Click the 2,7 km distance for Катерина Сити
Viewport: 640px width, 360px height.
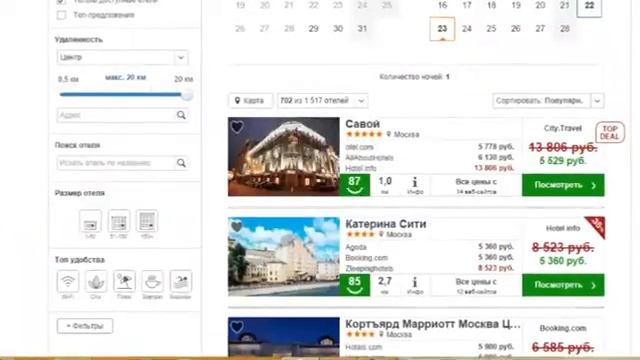tap(385, 285)
